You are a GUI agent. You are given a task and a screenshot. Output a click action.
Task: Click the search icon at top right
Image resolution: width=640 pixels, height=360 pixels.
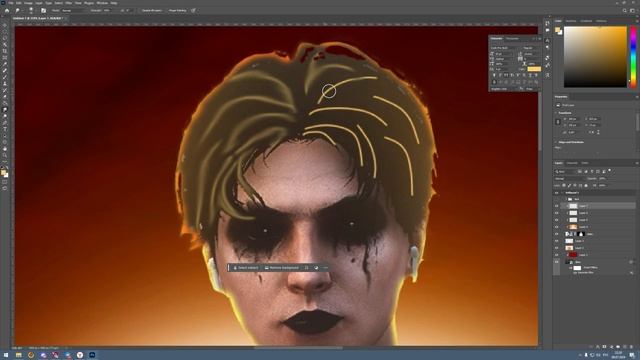coord(624,11)
